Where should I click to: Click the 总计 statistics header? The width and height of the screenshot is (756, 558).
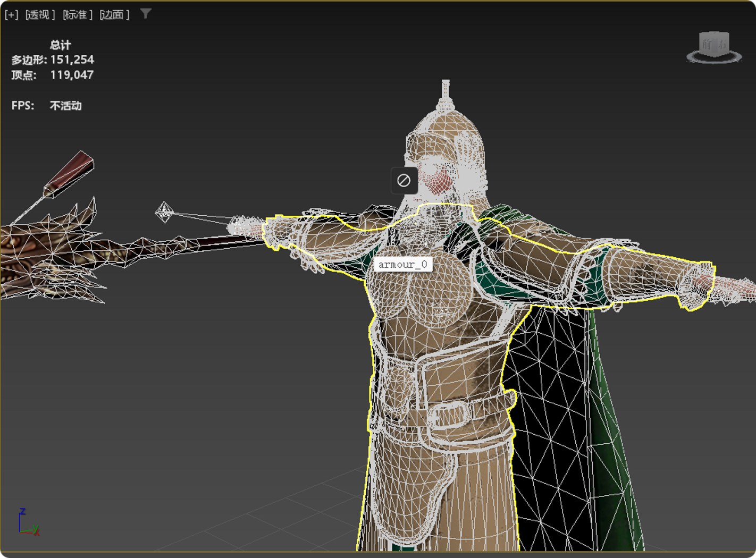pos(60,45)
